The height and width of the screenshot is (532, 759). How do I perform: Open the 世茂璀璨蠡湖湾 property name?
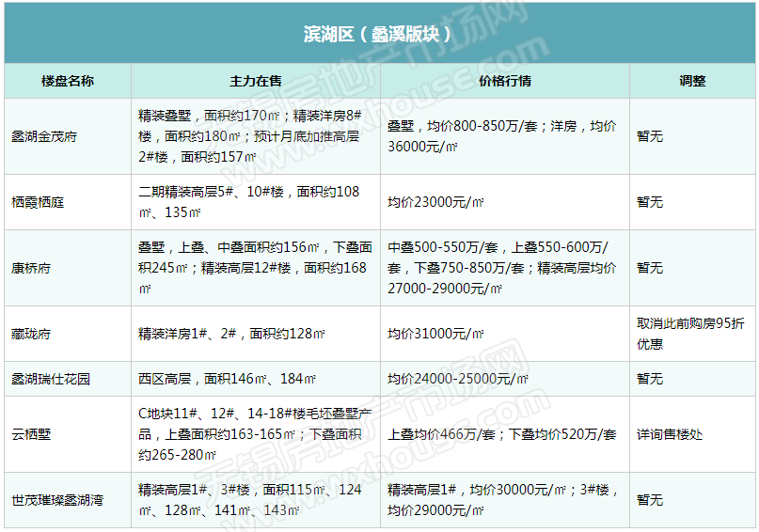pos(57,500)
